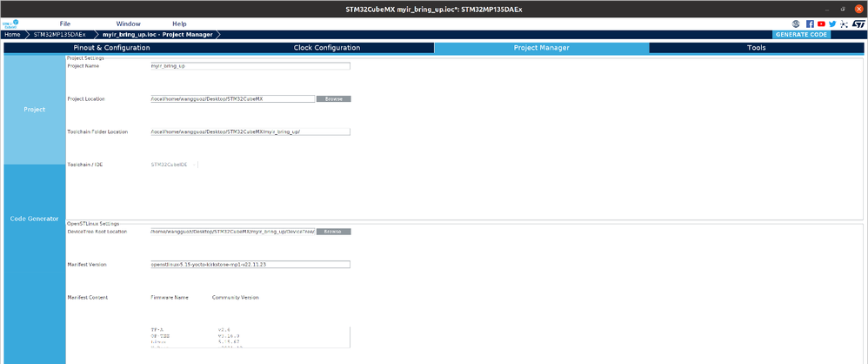Click the Toolchain Folder Location field

(250, 131)
